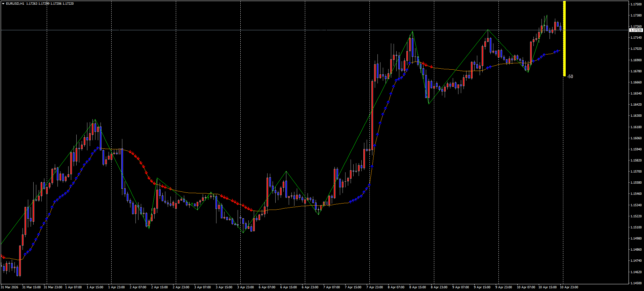Click the -50 label beside yellow bar
The width and height of the screenshot is (644, 291).
pos(570,77)
